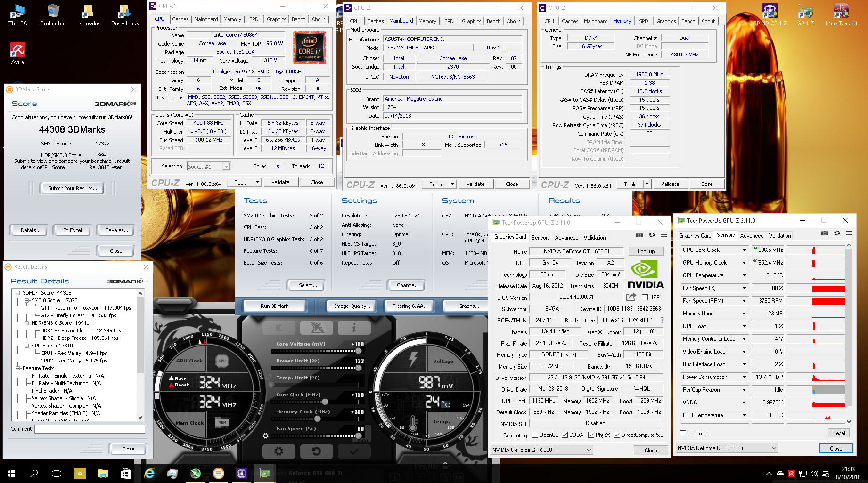Launch the GPU-Z desktop shortcut

[805, 15]
